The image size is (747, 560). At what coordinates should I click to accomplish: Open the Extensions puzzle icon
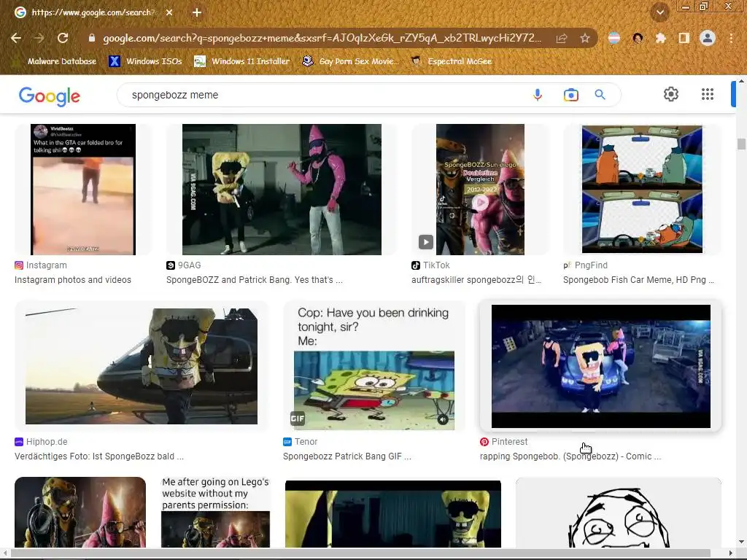tap(660, 38)
